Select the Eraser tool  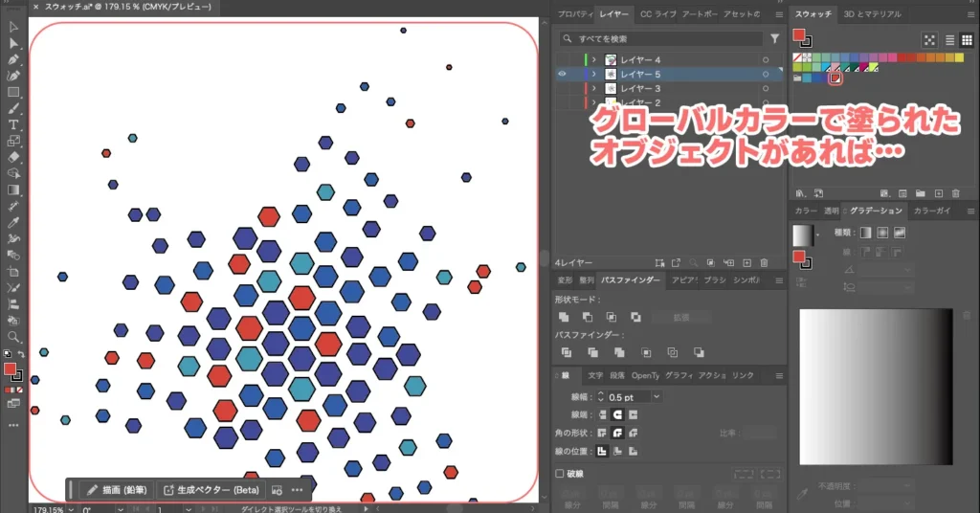(x=13, y=157)
